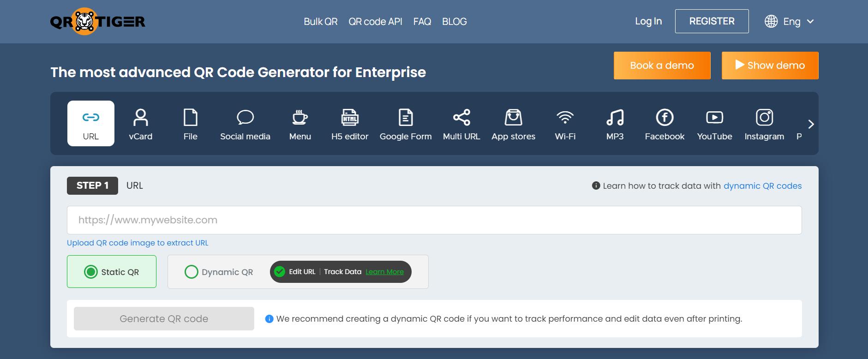The width and height of the screenshot is (868, 359).
Task: Pick the Social media QR icon
Action: [245, 118]
